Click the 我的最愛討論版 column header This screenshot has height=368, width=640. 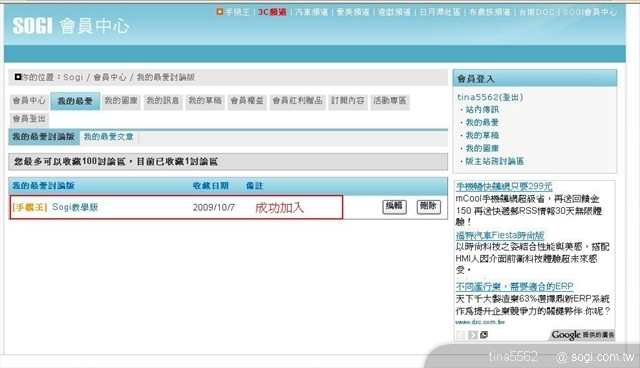[x=43, y=186]
